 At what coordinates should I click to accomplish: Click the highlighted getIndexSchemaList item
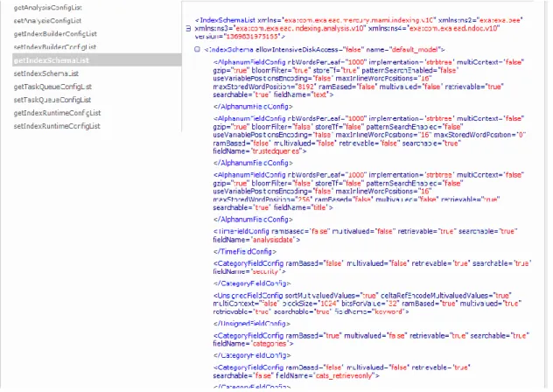coord(97,60)
